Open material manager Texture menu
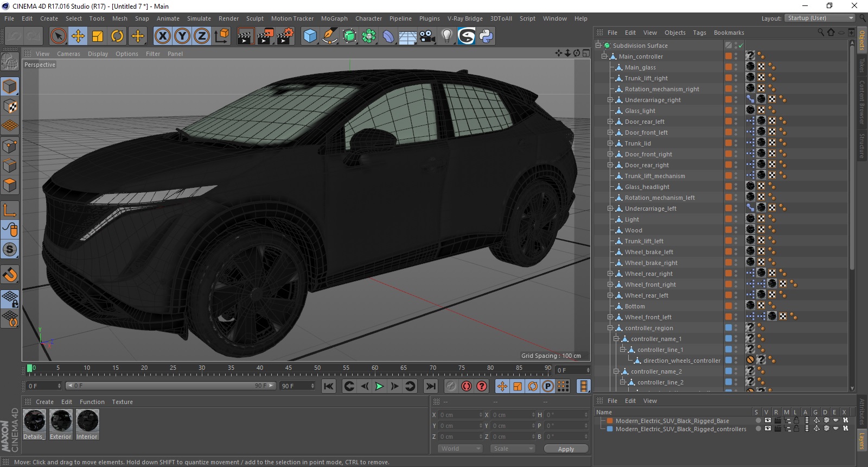Screen dimensions: 868x467 coord(122,402)
